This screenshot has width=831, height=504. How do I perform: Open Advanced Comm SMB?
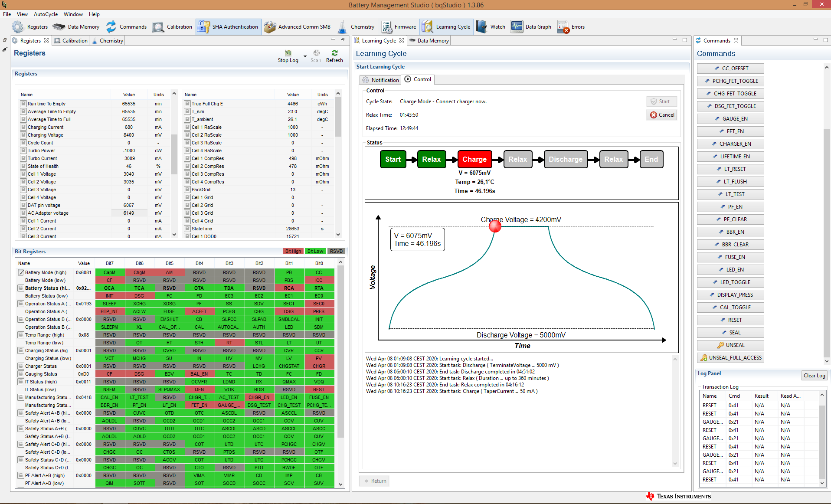(297, 27)
